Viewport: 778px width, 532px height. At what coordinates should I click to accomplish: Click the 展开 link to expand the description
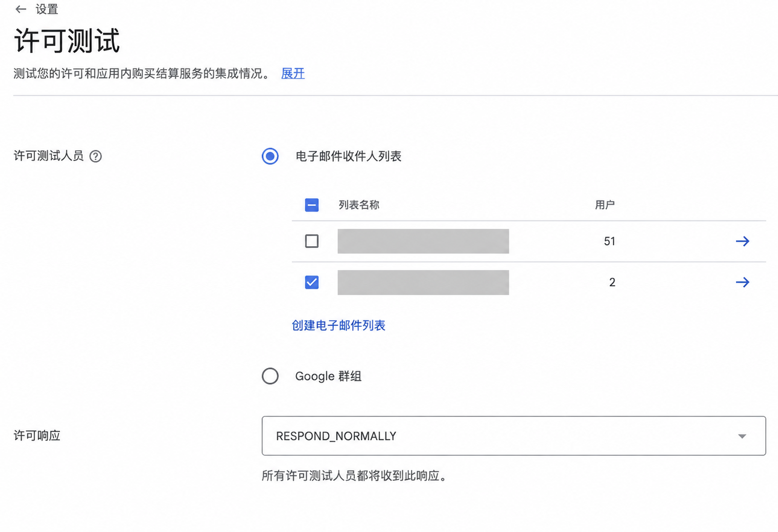coord(293,73)
